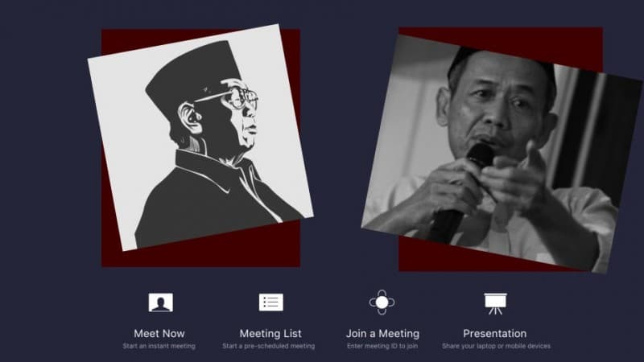Click 'Enter meeting ID to join' subtitle
Screen dimensions: 644x362
pos(382,346)
